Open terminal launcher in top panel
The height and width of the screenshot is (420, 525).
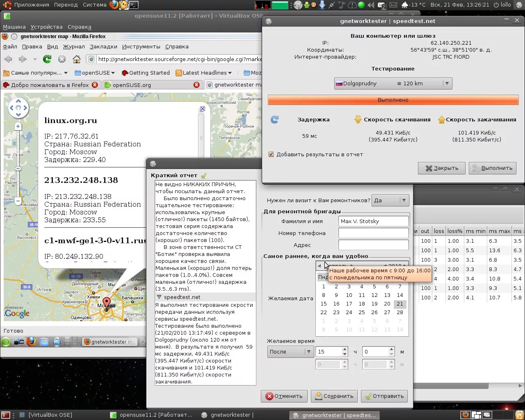click(133, 5)
